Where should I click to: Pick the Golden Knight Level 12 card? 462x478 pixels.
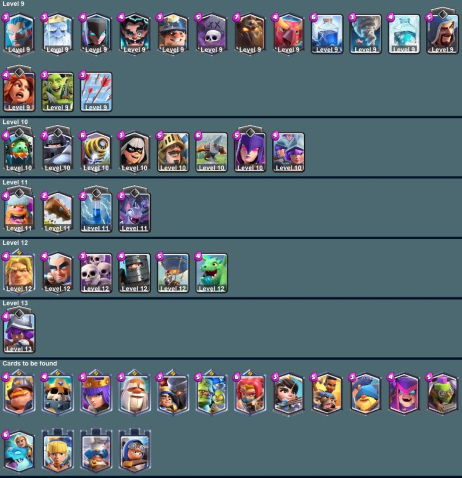click(19, 271)
